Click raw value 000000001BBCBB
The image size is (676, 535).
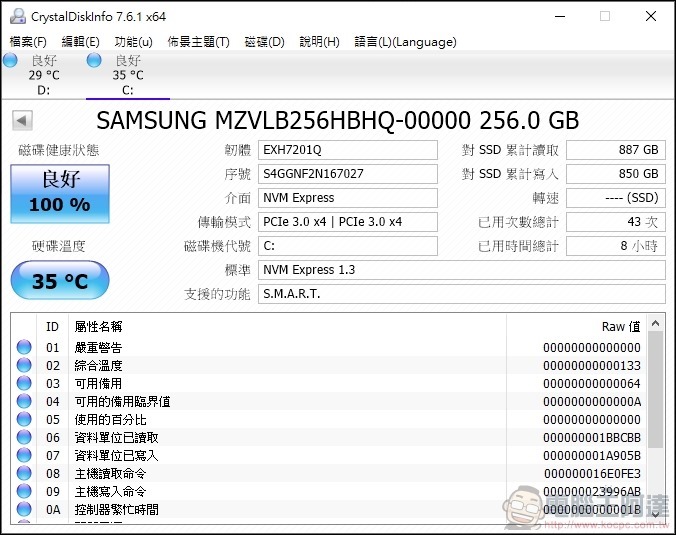(x=592, y=438)
